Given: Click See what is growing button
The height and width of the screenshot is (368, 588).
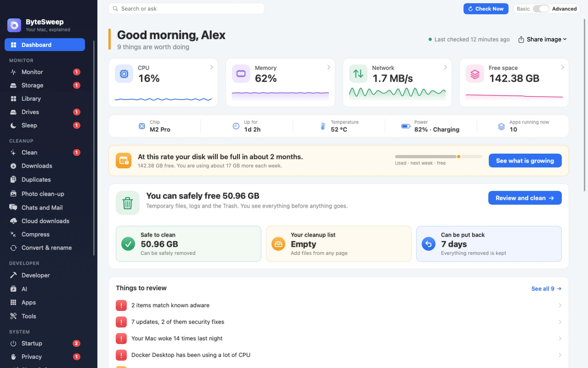Looking at the screenshot, I should [x=525, y=161].
